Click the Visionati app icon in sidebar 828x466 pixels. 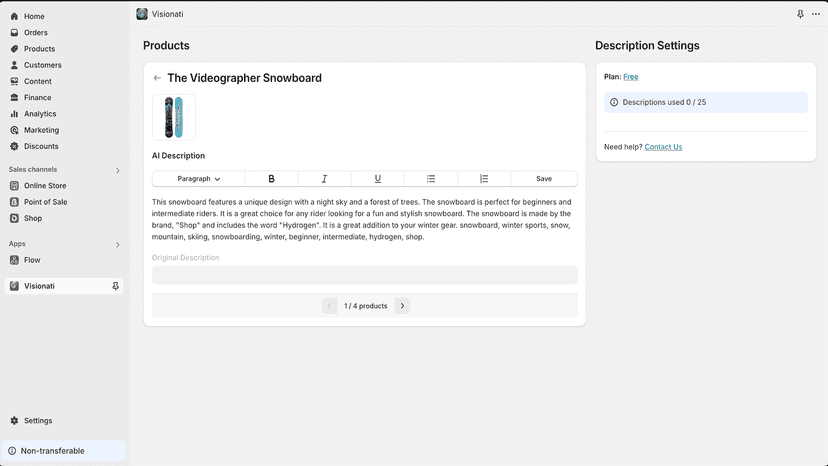(14, 286)
